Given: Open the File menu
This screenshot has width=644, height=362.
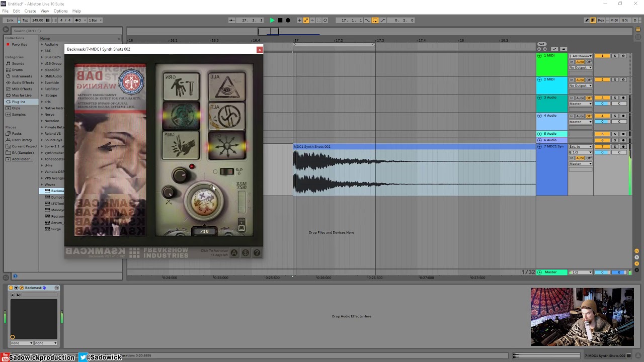Looking at the screenshot, I should click(x=5, y=11).
